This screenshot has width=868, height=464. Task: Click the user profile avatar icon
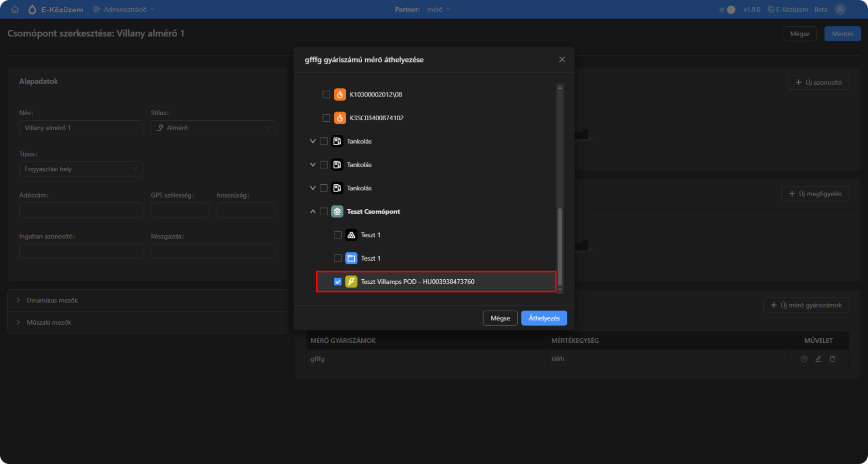tap(841, 9)
